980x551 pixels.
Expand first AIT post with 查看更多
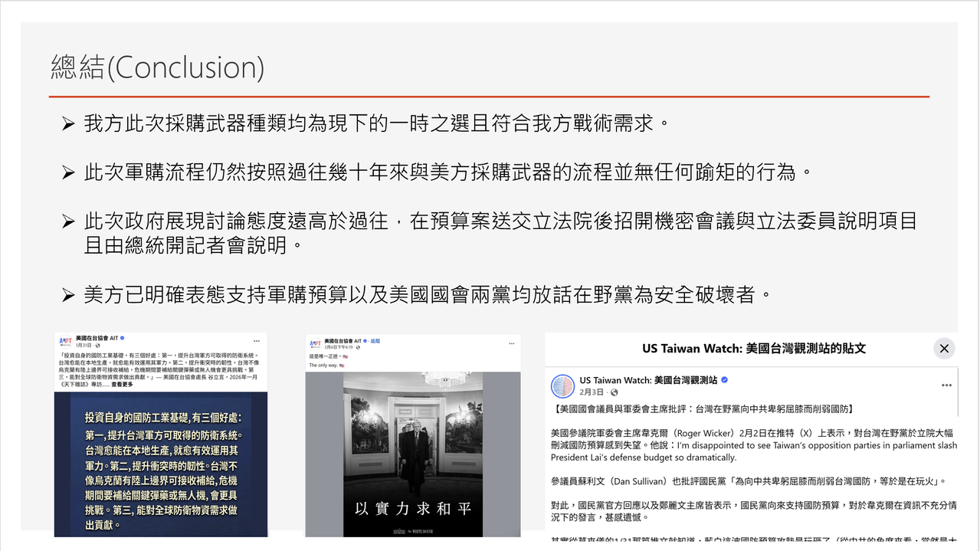pos(122,385)
